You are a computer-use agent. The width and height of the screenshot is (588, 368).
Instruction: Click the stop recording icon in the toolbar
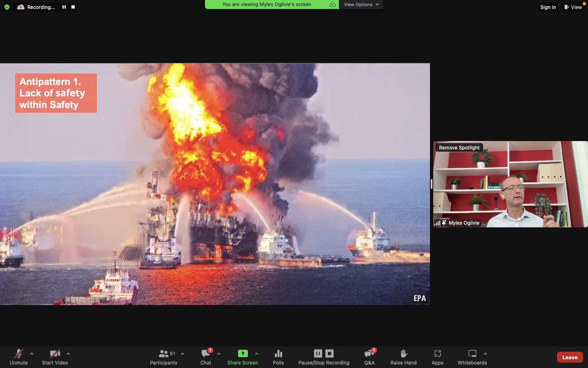pos(330,353)
